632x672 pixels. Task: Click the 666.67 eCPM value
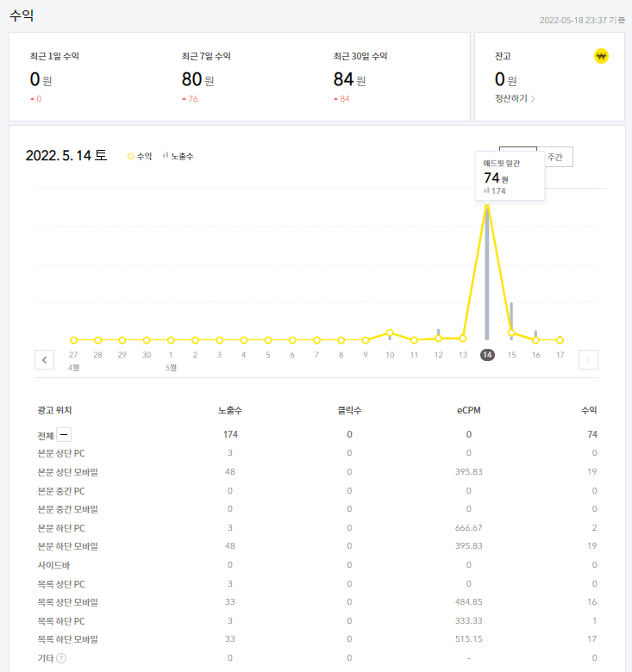tap(469, 528)
